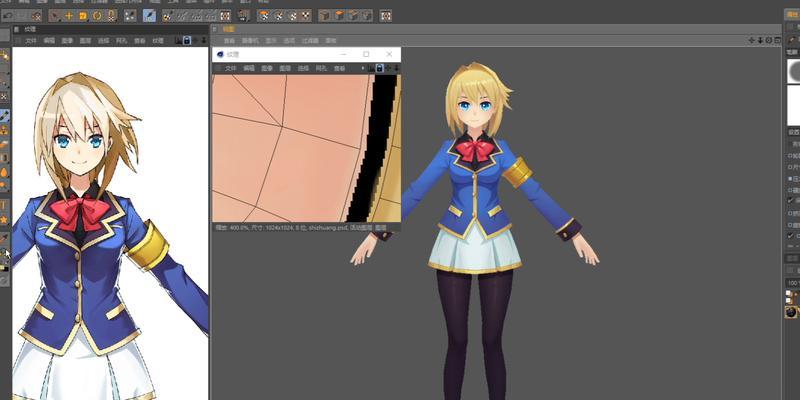Select the Move tool (orange cross arrows)

[x=69, y=16]
